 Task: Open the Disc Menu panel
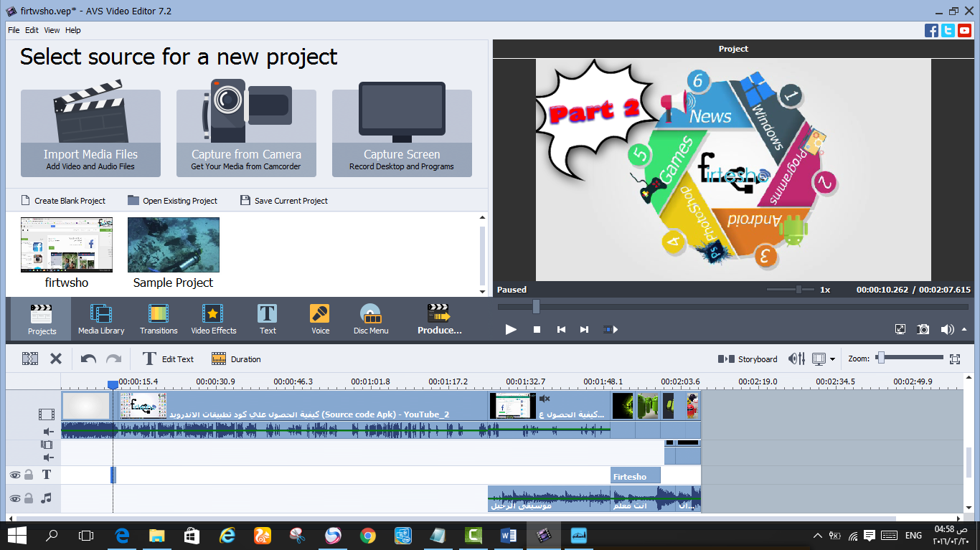371,319
